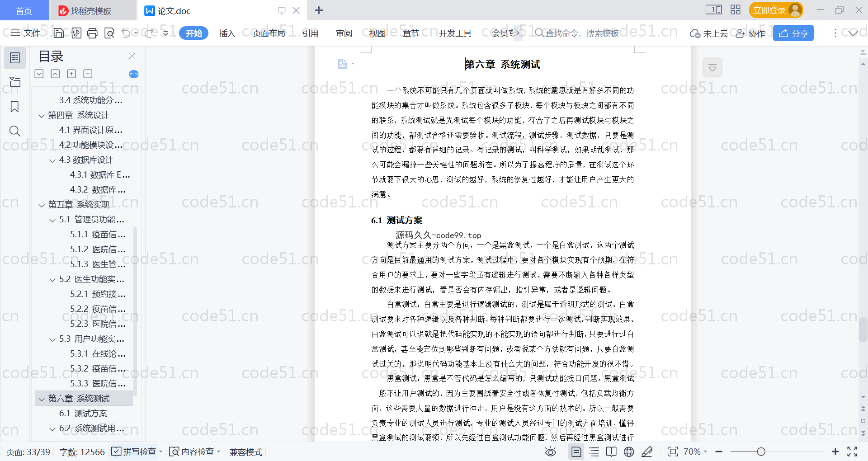Select the 页面布局 ribbon tab
The width and height of the screenshot is (868, 461).
pyautogui.click(x=269, y=33)
